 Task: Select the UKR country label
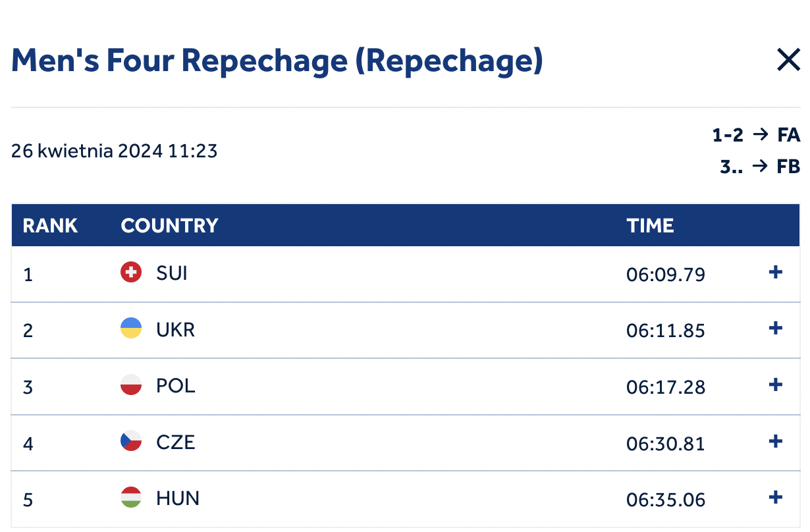(x=176, y=329)
